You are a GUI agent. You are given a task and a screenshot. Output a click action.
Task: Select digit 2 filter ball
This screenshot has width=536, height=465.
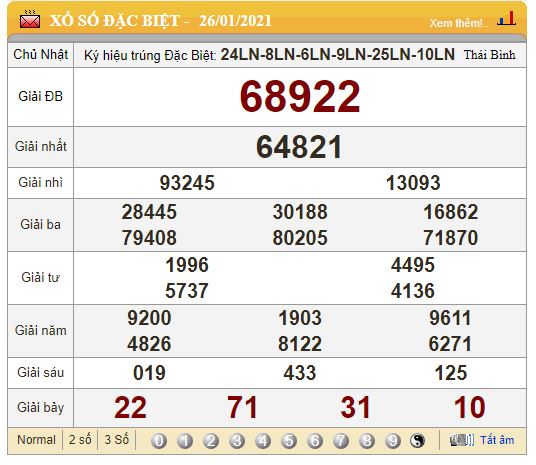211,441
